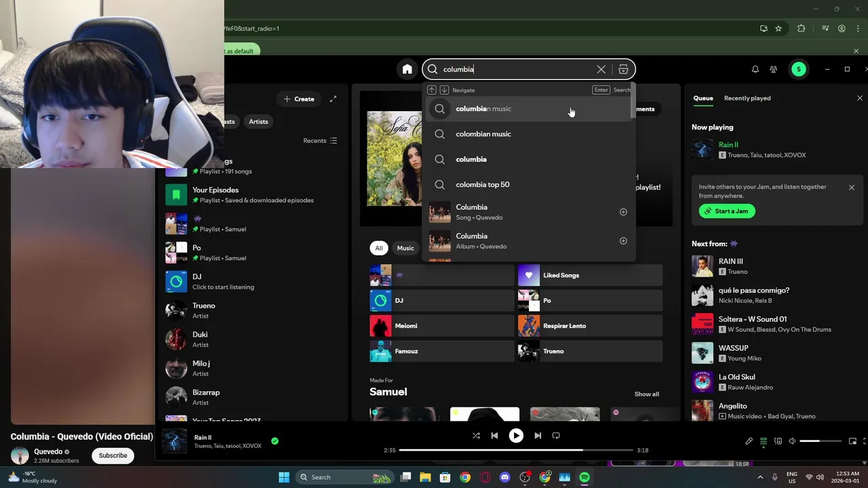This screenshot has width=868, height=488.
Task: Select the Music filter chip
Action: tap(406, 248)
